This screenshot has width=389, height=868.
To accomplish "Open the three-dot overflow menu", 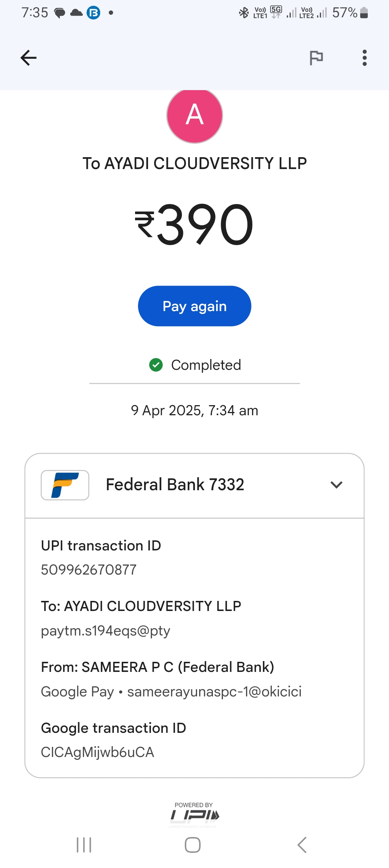I will click(365, 58).
